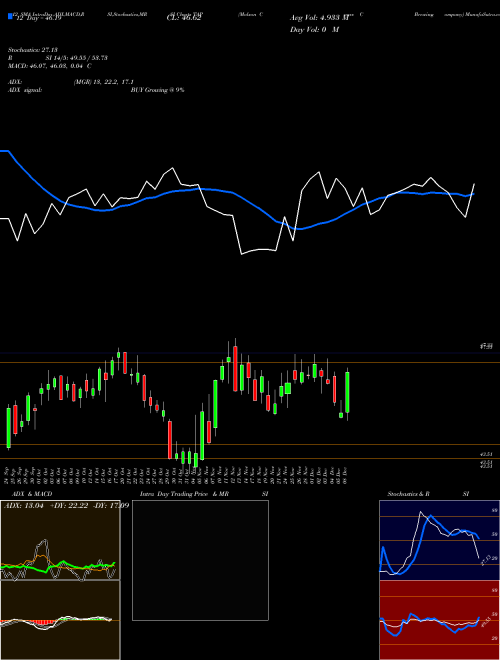Click the '(MGR) 13, 22.2, 17.1' ADX values
500x660 pixels.
click(103, 82)
